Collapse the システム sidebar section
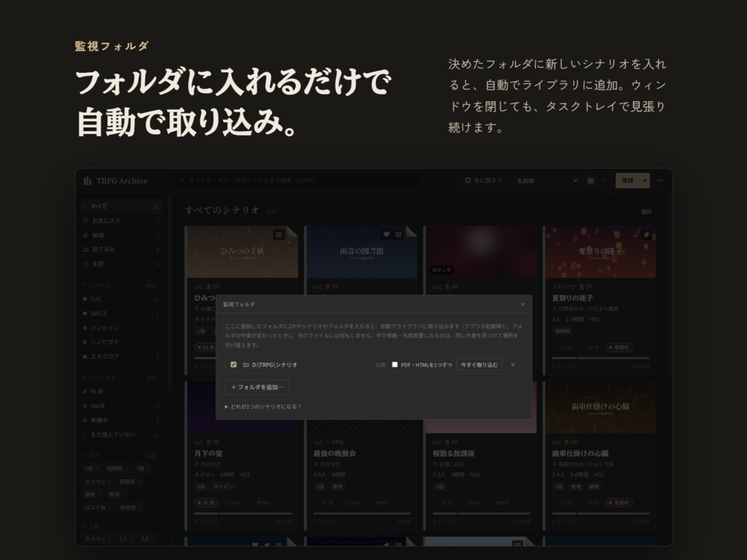747x560 pixels. pyautogui.click(x=96, y=285)
